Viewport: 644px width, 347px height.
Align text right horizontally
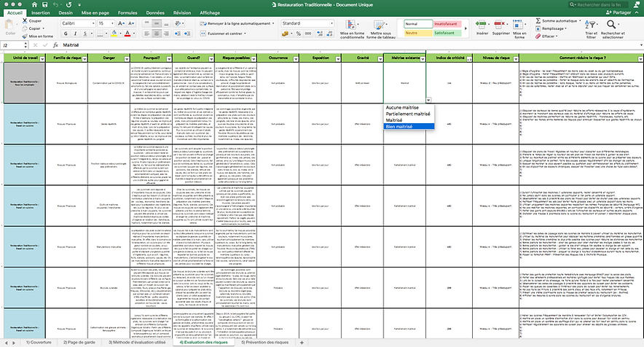166,34
